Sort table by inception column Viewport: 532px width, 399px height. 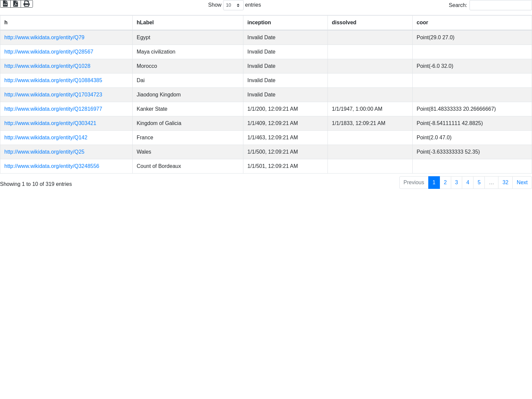click(x=259, y=23)
